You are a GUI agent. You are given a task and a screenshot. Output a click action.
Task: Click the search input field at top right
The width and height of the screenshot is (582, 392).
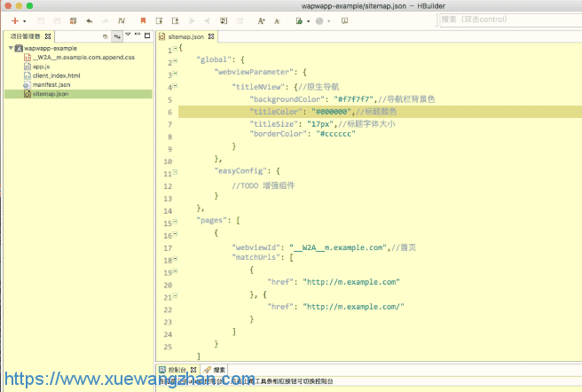[507, 19]
